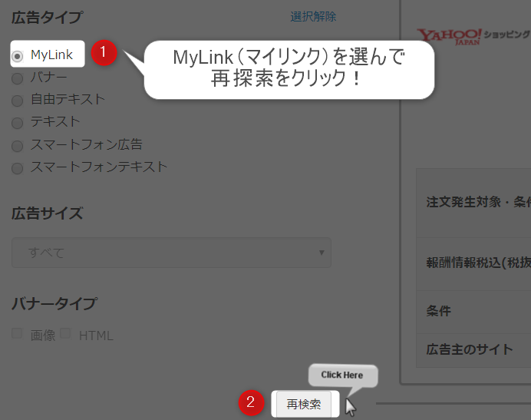Click the 報酬情報税込 row label
Screen dimensions: 531x420
(478, 263)
